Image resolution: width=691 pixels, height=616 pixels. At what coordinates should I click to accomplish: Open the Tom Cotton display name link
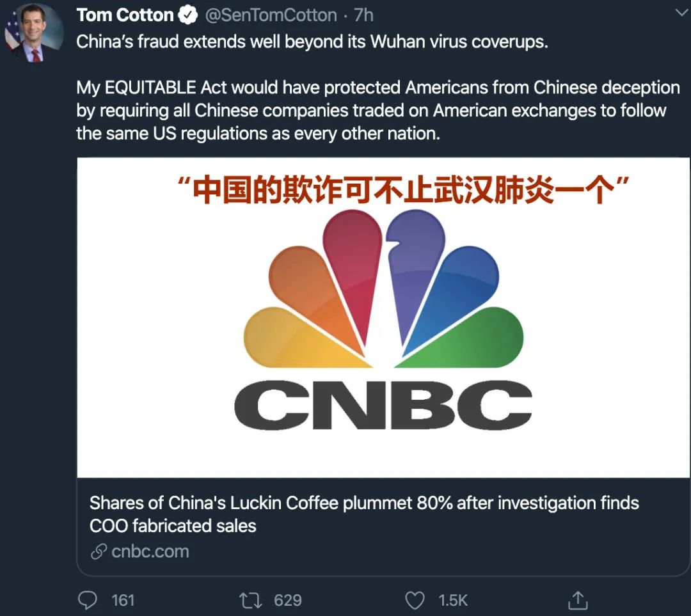pos(125,15)
